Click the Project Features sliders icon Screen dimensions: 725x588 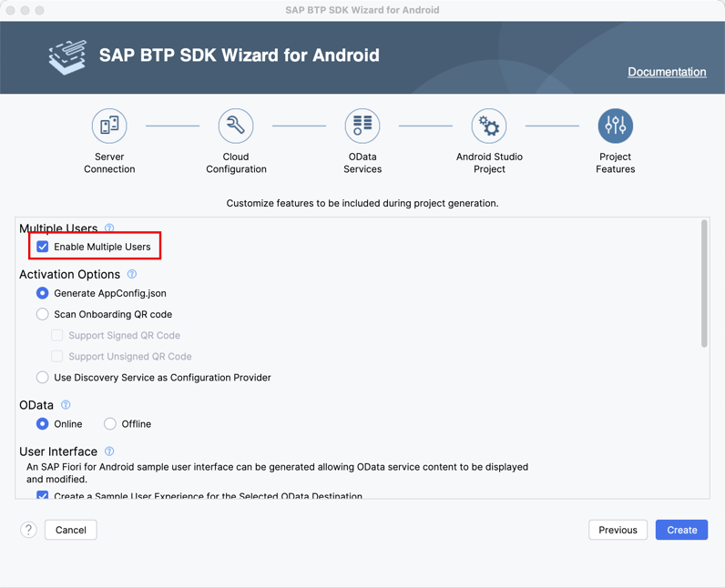click(x=616, y=126)
